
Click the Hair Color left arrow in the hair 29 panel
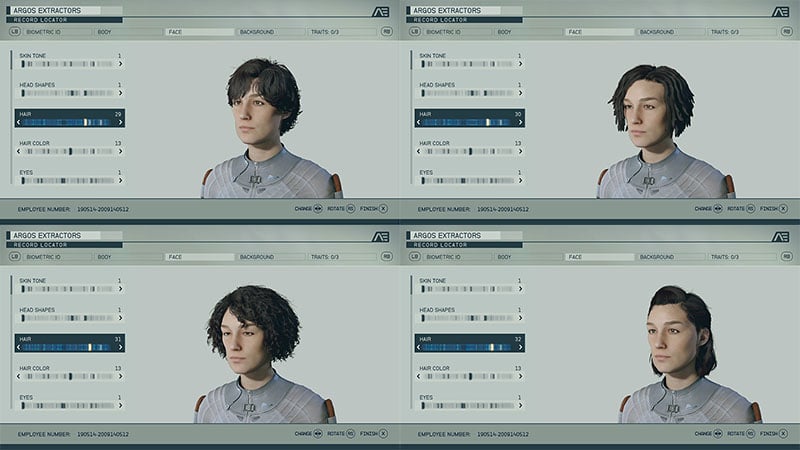tap(18, 152)
